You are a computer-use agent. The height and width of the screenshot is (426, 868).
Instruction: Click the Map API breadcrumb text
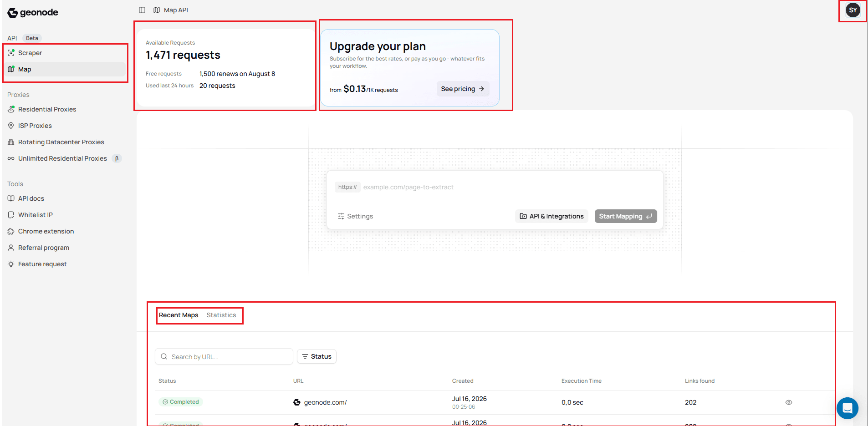(x=176, y=10)
